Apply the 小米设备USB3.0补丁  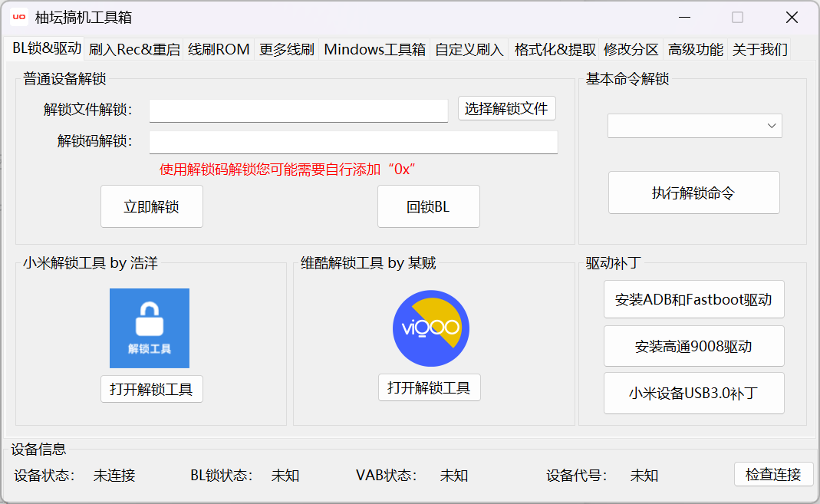tap(693, 393)
